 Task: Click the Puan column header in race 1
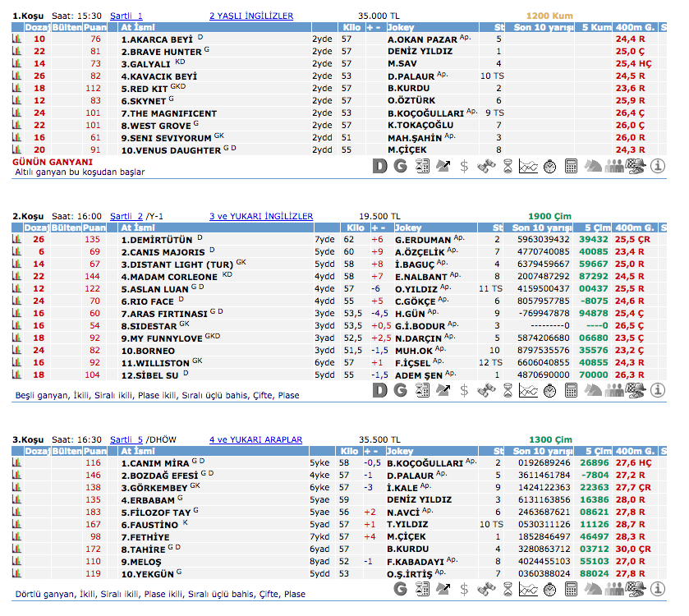[x=95, y=27]
